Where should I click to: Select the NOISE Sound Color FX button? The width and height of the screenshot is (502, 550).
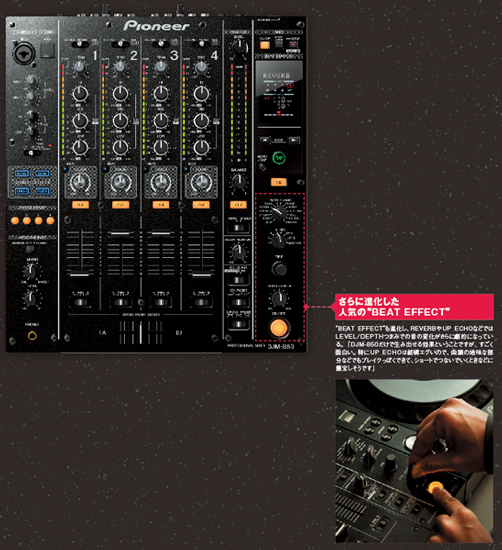(x=22, y=174)
